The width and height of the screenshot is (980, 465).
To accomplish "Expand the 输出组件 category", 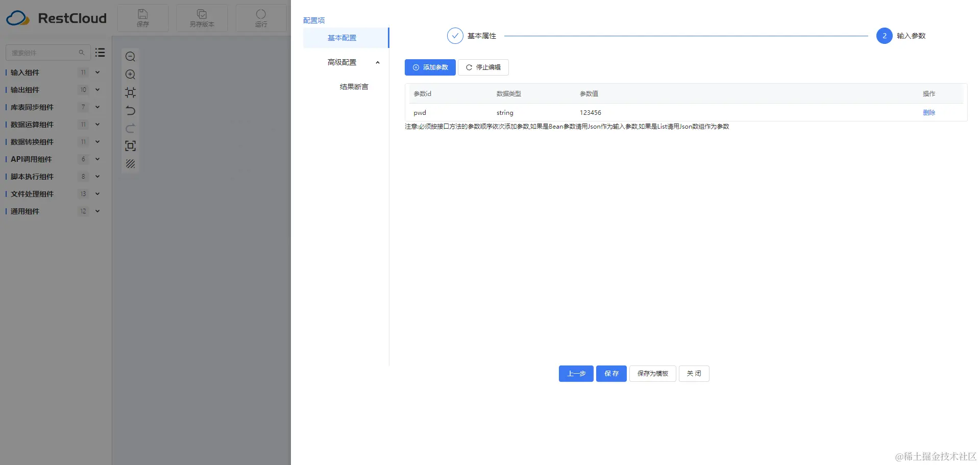I will [97, 90].
